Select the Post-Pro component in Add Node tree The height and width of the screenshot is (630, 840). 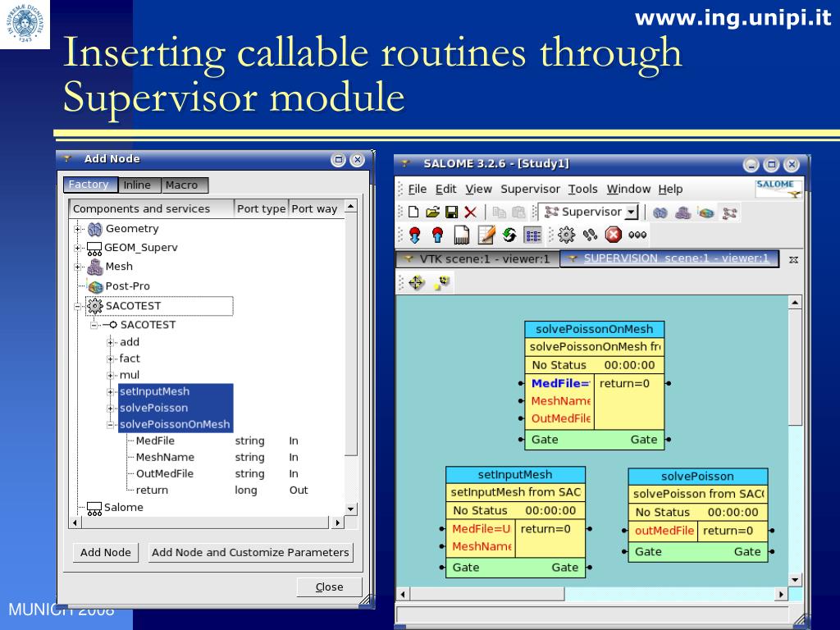(x=127, y=286)
